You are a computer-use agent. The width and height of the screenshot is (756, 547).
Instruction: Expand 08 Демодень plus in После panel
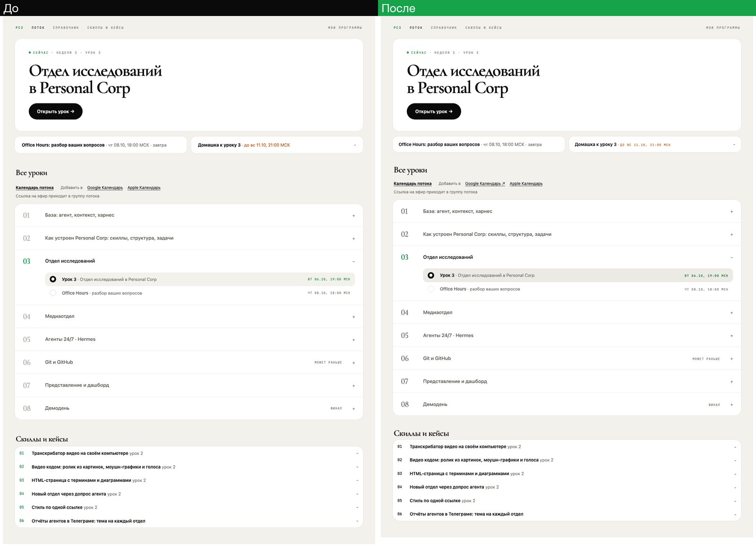click(731, 404)
